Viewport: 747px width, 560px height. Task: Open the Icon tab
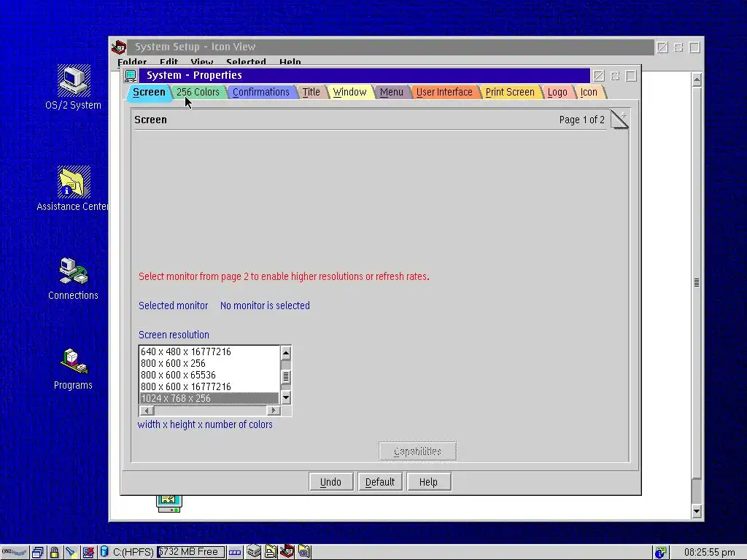[589, 92]
